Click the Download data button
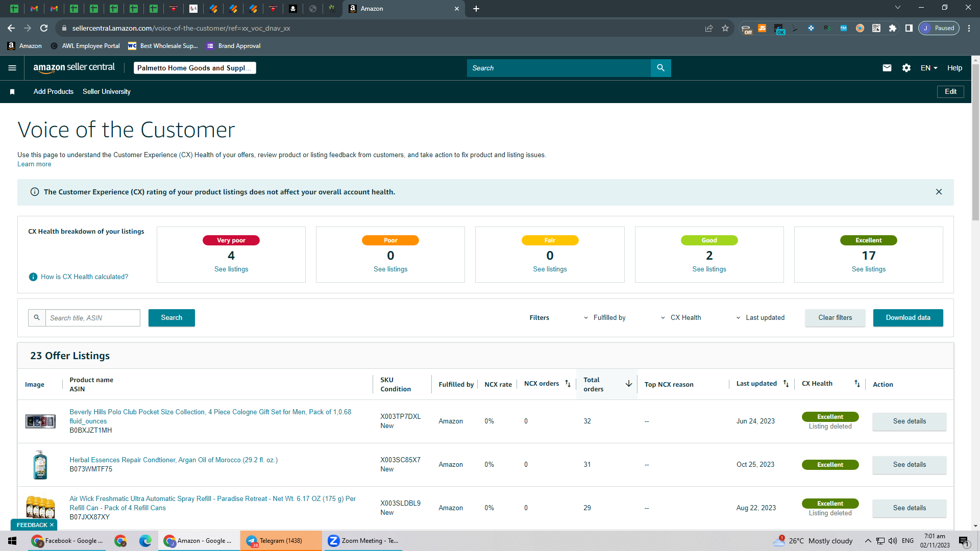Image resolution: width=980 pixels, height=551 pixels. 908,317
